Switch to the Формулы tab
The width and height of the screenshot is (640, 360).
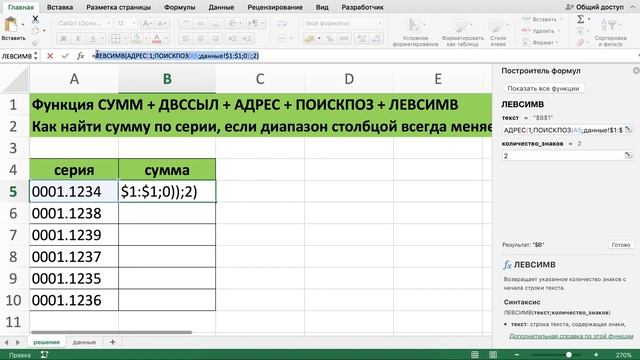[179, 7]
